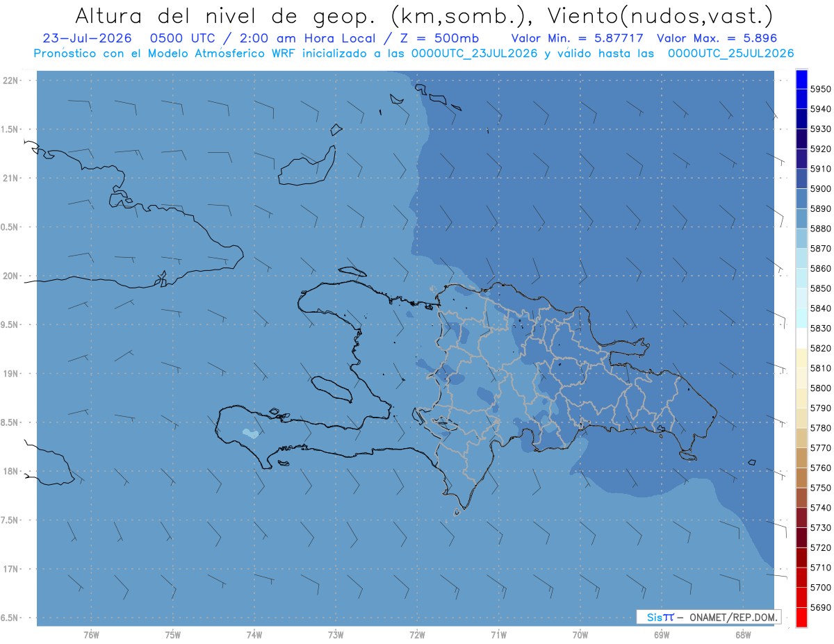Click the "5780" colorbar label
This screenshot has width=834, height=644.
point(820,428)
